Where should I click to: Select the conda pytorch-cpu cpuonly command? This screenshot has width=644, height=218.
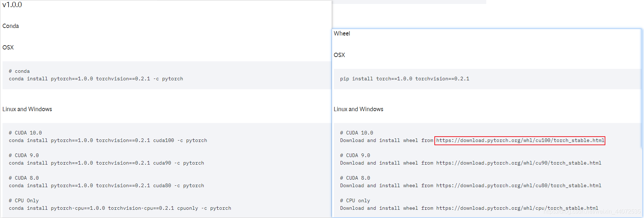(120, 208)
